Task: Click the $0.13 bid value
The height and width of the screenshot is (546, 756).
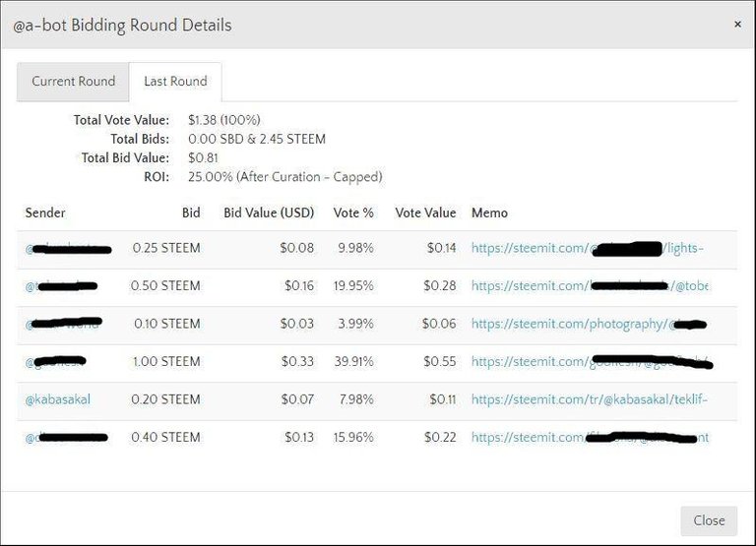Action: coord(299,438)
